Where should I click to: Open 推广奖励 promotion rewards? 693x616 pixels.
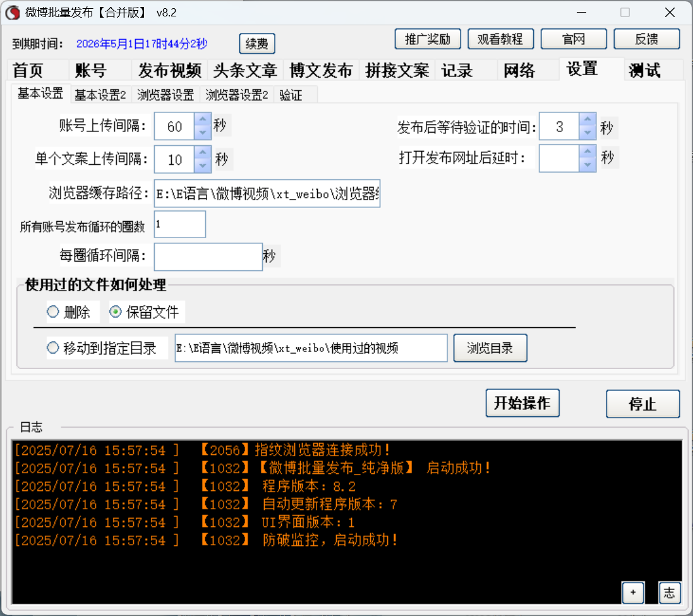(x=428, y=39)
